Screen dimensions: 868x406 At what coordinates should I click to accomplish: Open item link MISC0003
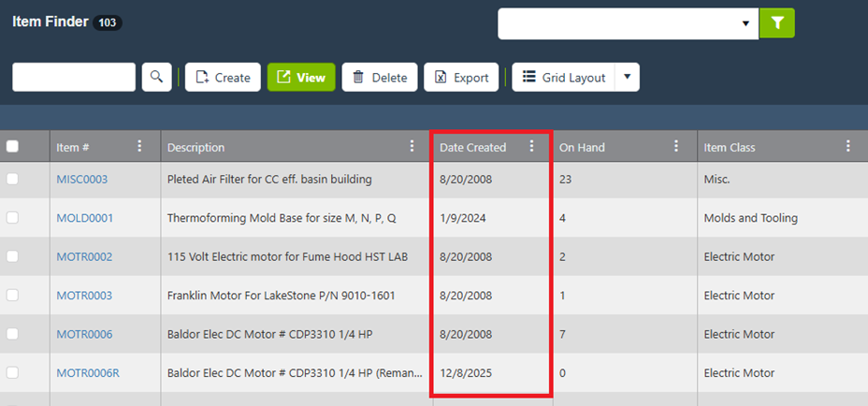tap(82, 180)
